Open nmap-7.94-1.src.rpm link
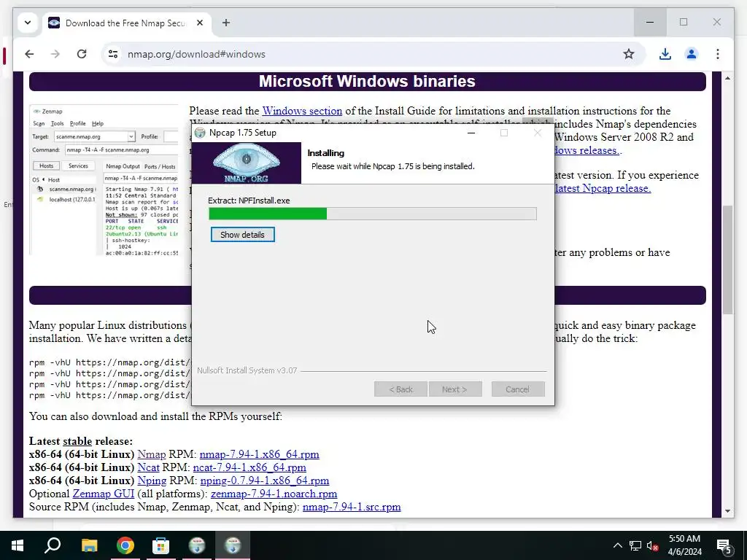Viewport: 747px width, 560px height. pos(352,507)
